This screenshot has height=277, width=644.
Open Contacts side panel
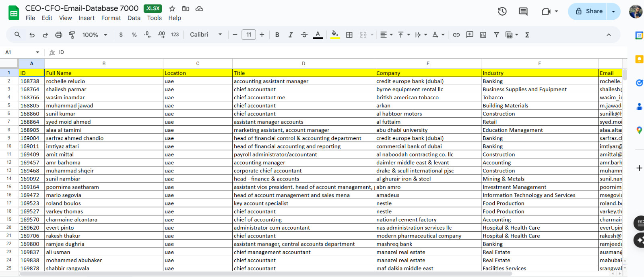(639, 107)
